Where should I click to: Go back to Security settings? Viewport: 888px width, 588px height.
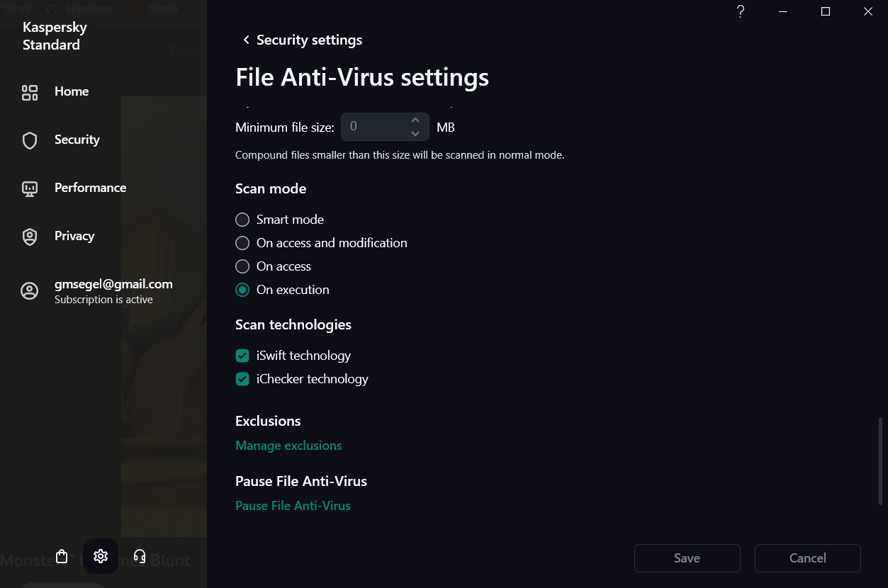pyautogui.click(x=246, y=40)
